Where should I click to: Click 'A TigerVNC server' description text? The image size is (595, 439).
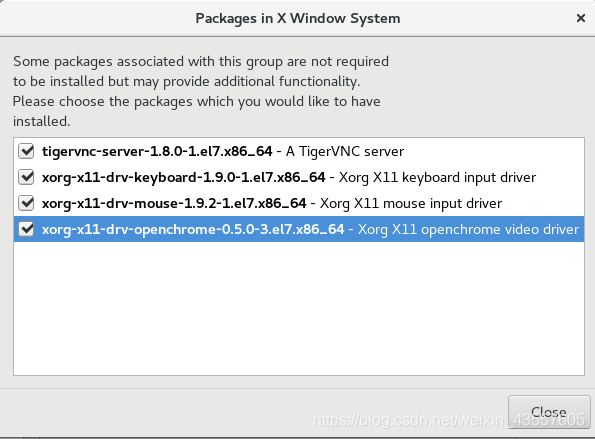click(x=345, y=151)
